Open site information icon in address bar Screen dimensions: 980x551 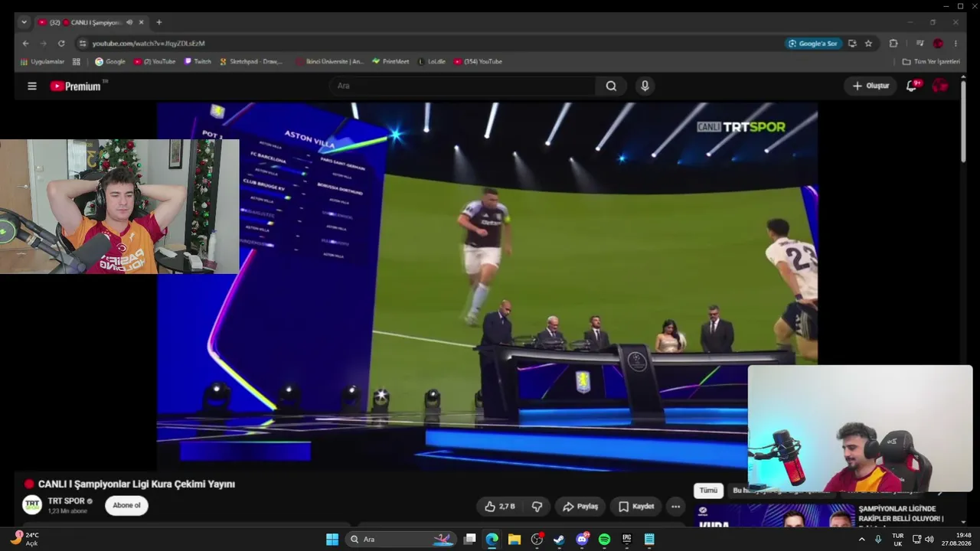click(x=83, y=44)
